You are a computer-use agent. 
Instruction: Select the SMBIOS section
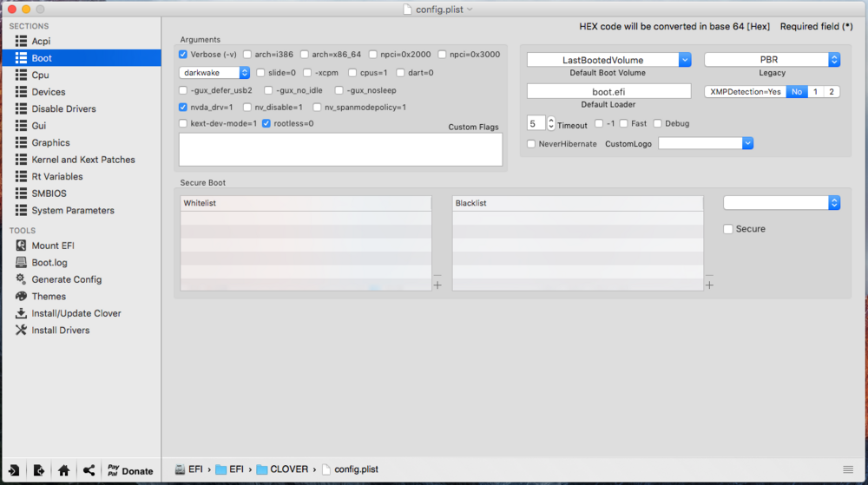point(49,193)
